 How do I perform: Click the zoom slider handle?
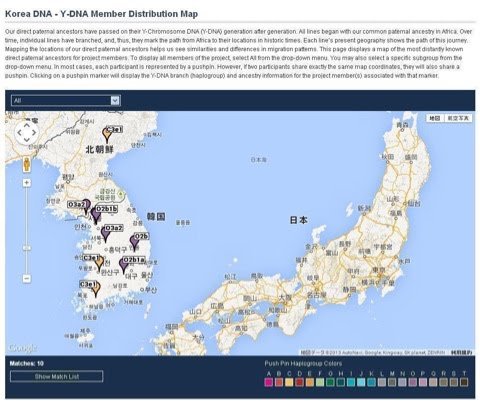(27, 248)
